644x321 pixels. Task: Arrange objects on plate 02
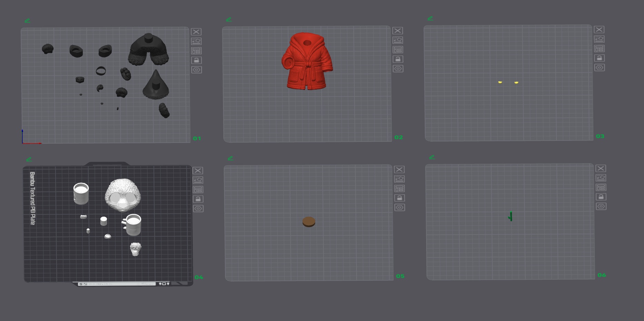click(x=398, y=50)
